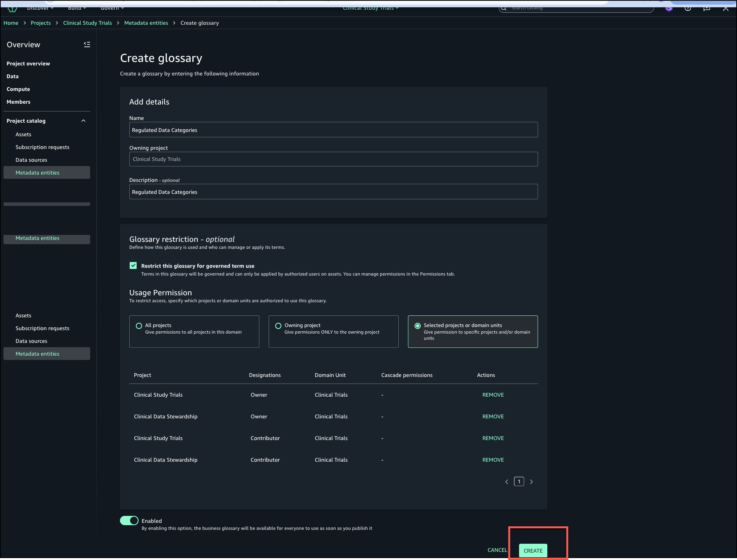Open the feedback chat icon in header
This screenshot has height=560, width=737.
706,8
